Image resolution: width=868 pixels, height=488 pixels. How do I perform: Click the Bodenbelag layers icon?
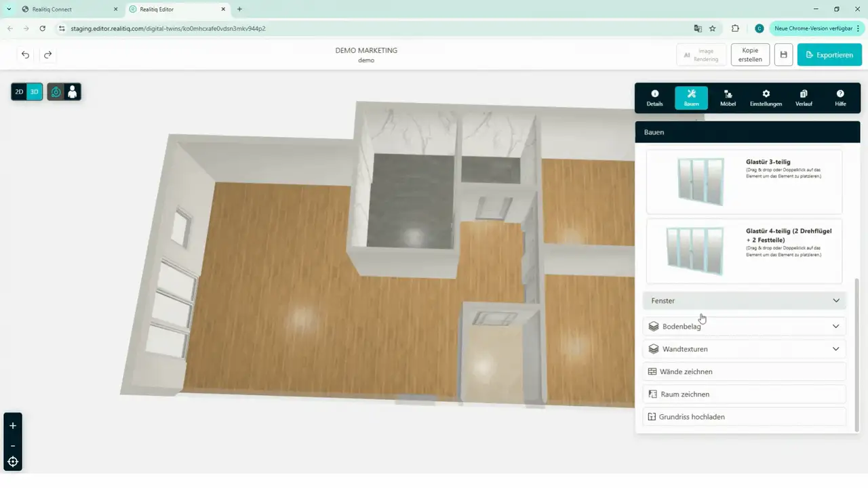(x=653, y=326)
